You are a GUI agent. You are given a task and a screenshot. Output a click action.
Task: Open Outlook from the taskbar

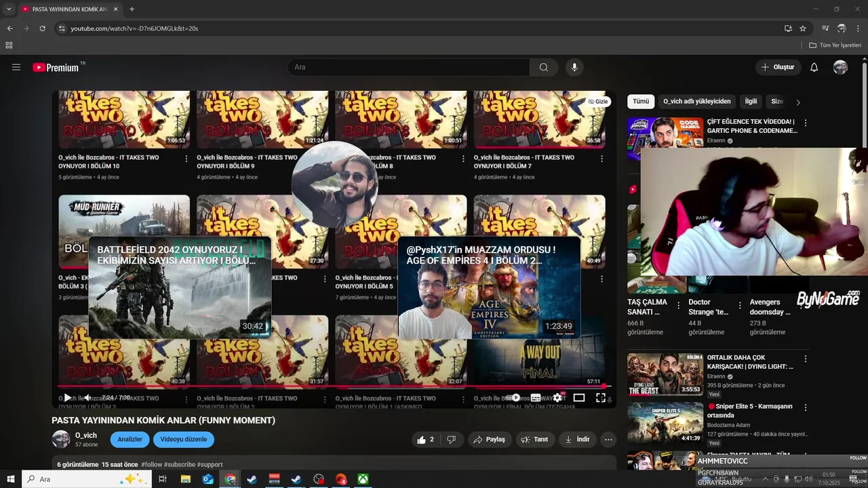pos(208,479)
